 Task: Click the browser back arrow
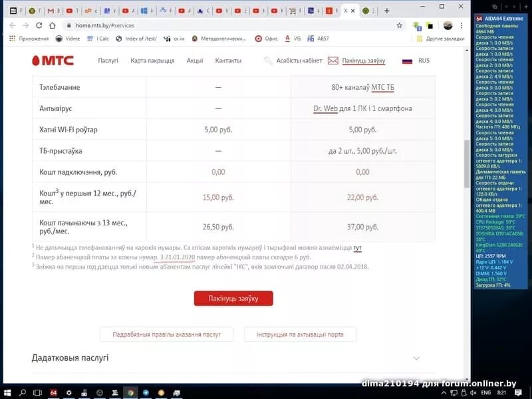coord(13,25)
